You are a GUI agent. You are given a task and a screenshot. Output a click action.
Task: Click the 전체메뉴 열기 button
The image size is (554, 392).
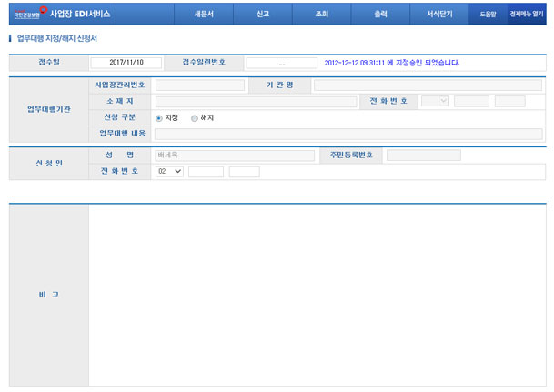[x=527, y=15]
